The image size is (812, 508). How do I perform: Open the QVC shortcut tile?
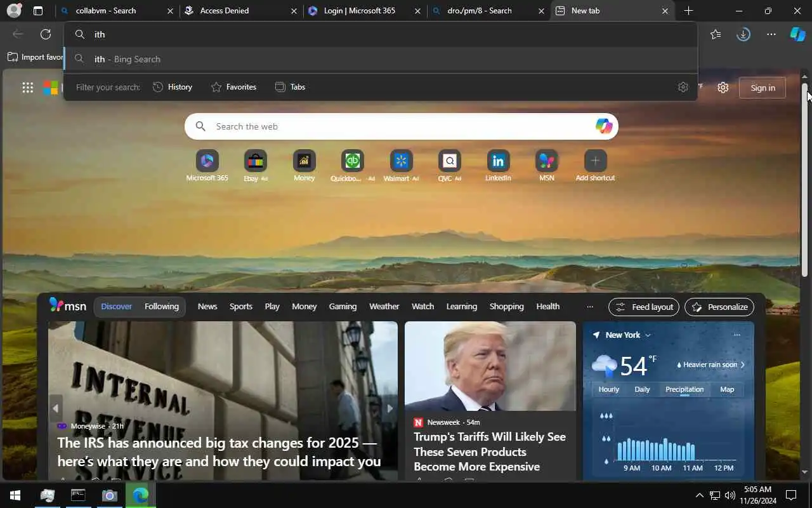pyautogui.click(x=450, y=166)
